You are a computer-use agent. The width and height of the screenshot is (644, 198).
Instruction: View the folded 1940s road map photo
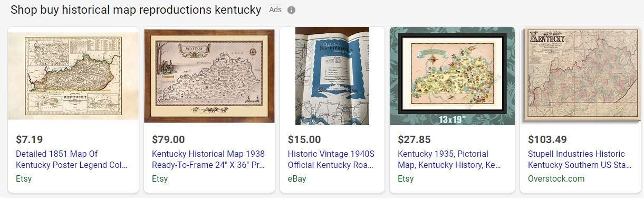332,76
